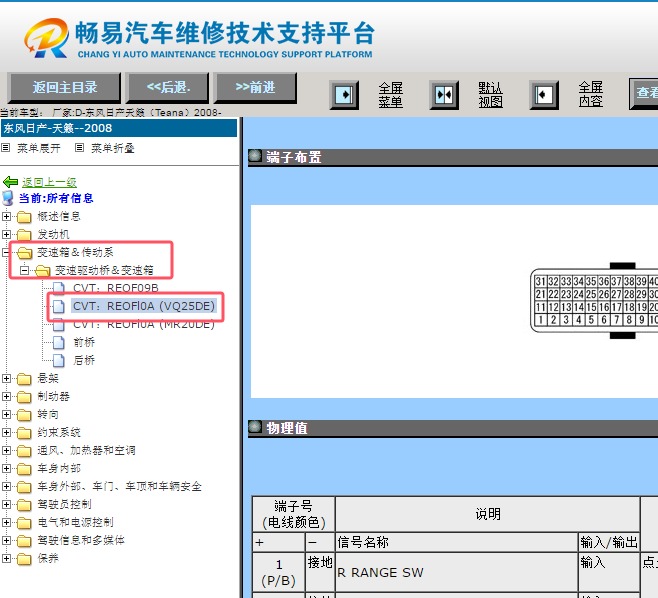Click the default view split icon
This screenshot has width=658, height=598.
(444, 95)
